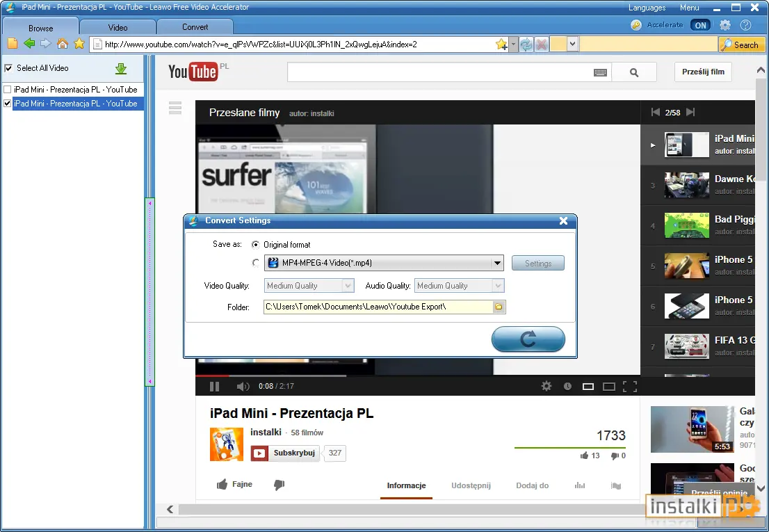Report video with flag icon
Screen dimensions: 769x532
[x=616, y=486]
